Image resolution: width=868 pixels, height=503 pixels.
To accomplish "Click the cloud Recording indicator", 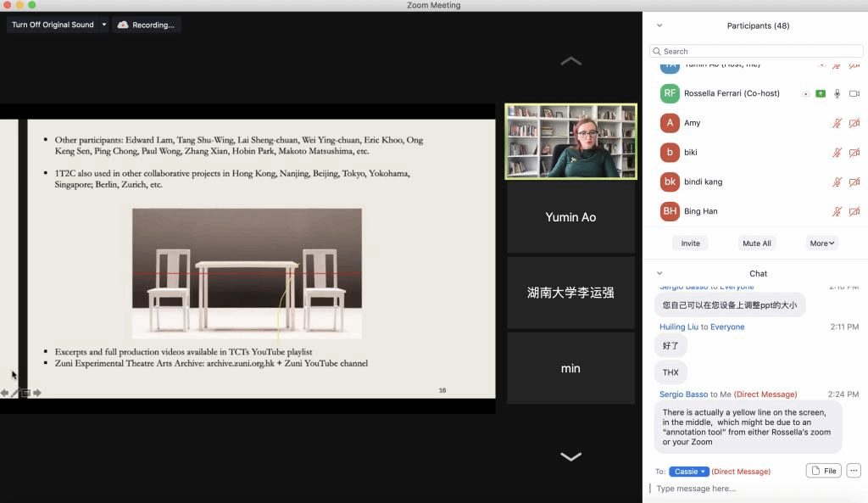I will 146,25.
